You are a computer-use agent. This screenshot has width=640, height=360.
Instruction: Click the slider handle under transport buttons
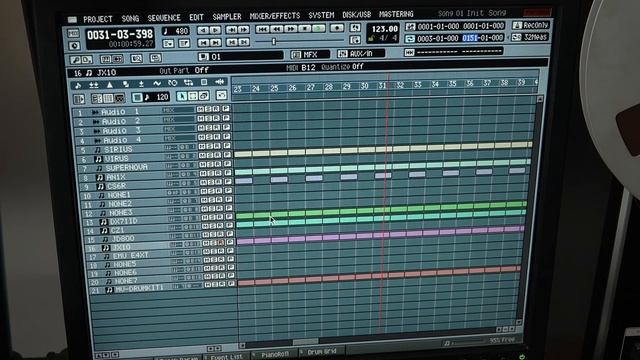pos(273,41)
